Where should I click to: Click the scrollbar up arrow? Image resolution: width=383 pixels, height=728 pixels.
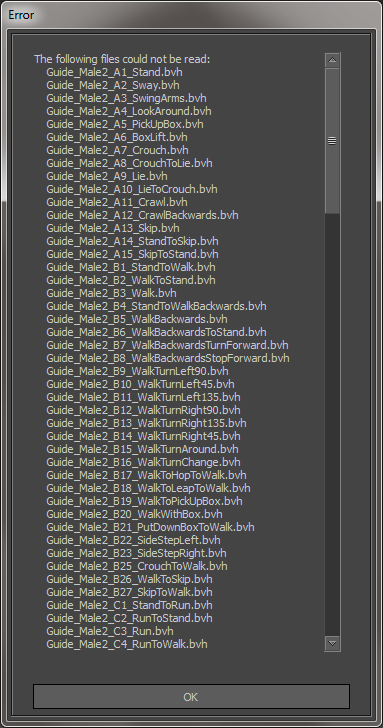pos(332,60)
